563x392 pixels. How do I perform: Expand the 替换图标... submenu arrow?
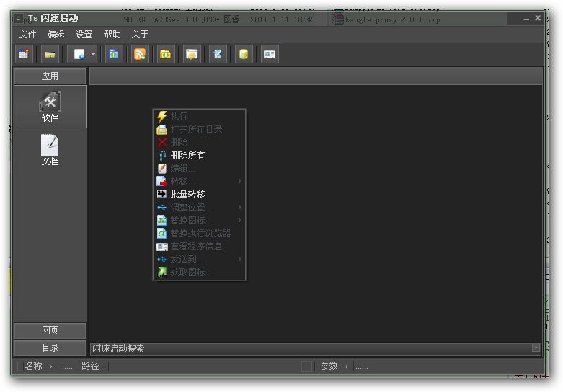(x=240, y=220)
